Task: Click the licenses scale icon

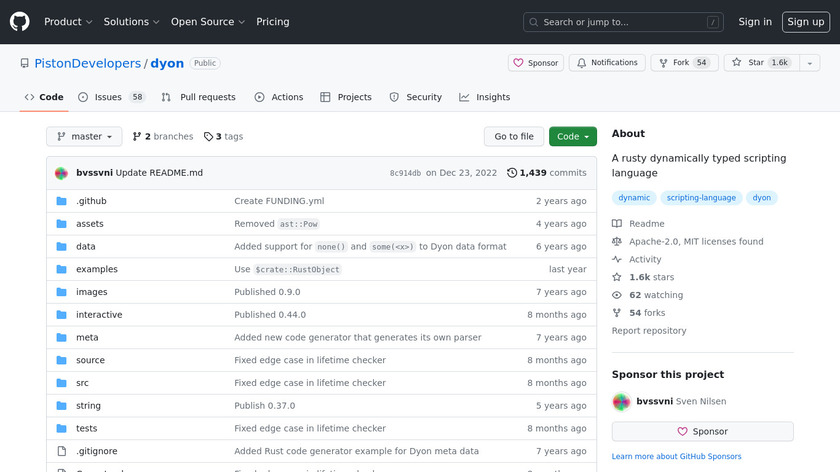Action: (x=618, y=241)
